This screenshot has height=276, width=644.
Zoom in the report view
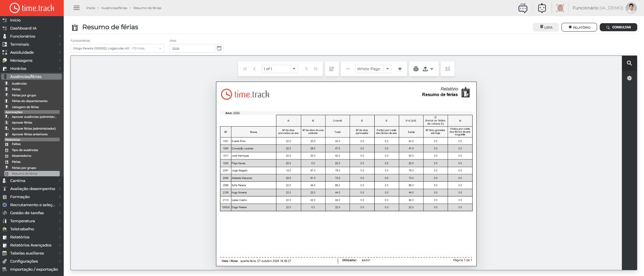(x=400, y=69)
